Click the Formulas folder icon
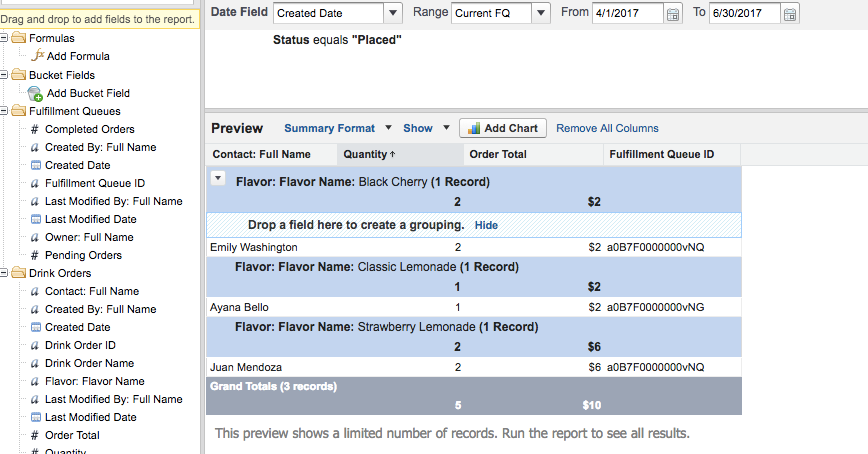The height and width of the screenshot is (454, 868). click(20, 38)
